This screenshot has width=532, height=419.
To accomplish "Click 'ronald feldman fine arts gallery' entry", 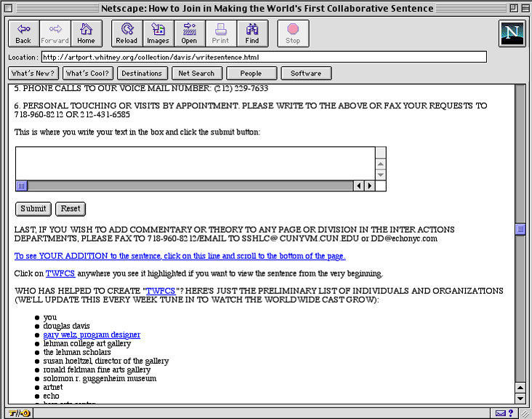I will (x=97, y=370).
